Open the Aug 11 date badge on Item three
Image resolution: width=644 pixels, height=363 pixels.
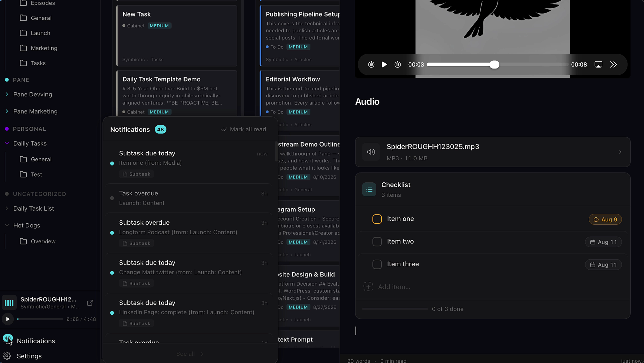(603, 265)
